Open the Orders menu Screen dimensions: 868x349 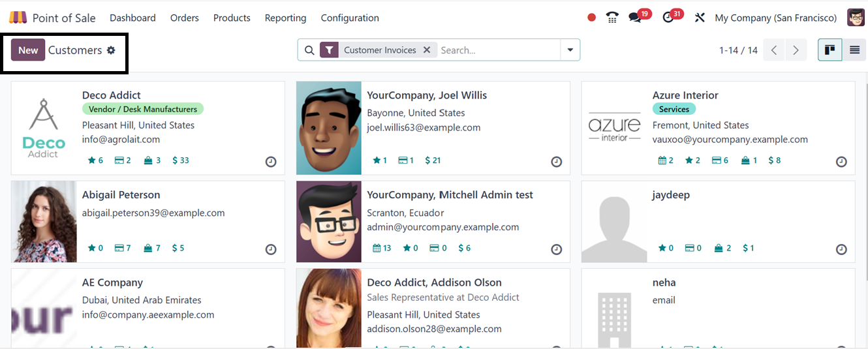(x=184, y=18)
